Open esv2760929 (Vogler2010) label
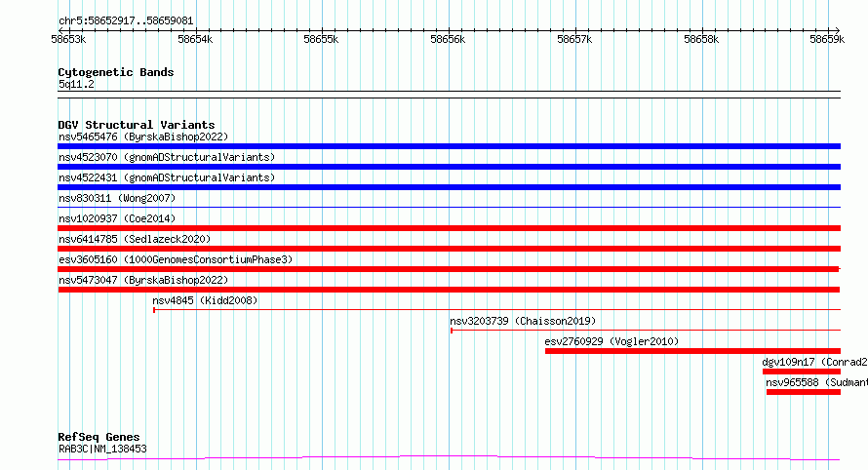 [612, 341]
